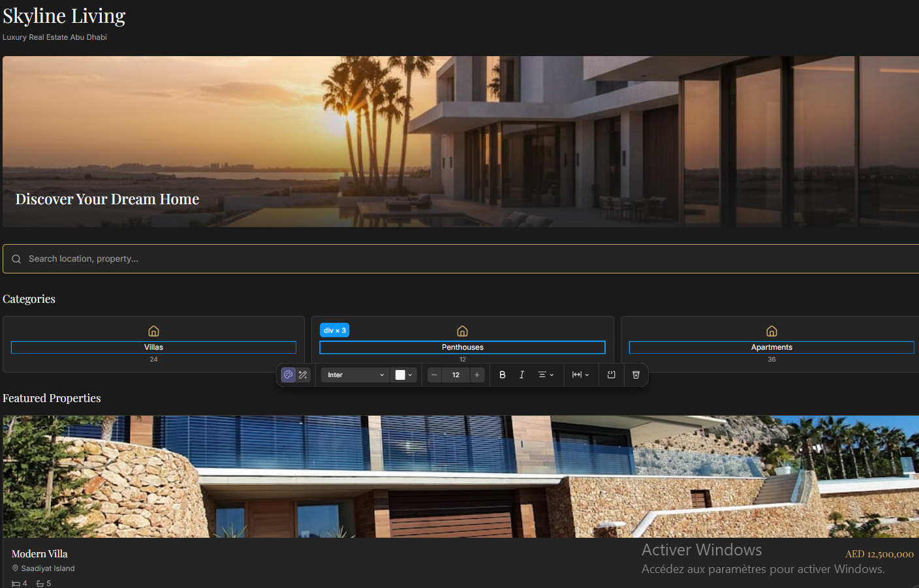The height and width of the screenshot is (588, 919).
Task: Open the Modern Villa property title
Action: [x=40, y=554]
